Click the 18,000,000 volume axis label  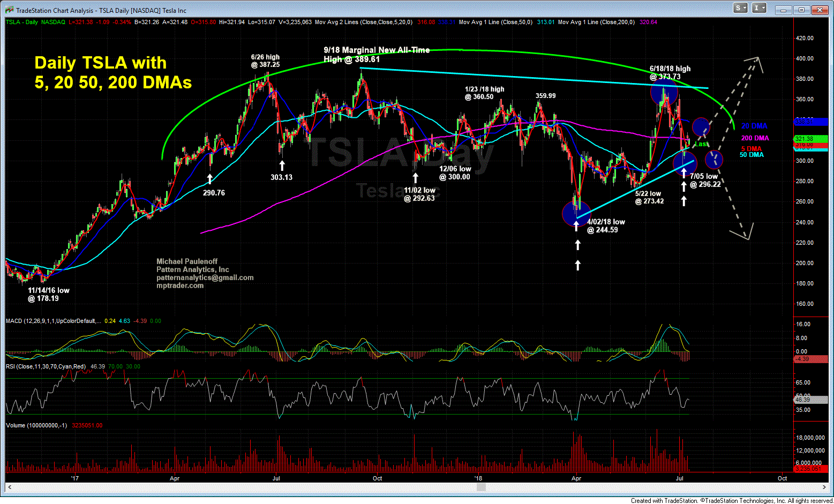coord(810,438)
